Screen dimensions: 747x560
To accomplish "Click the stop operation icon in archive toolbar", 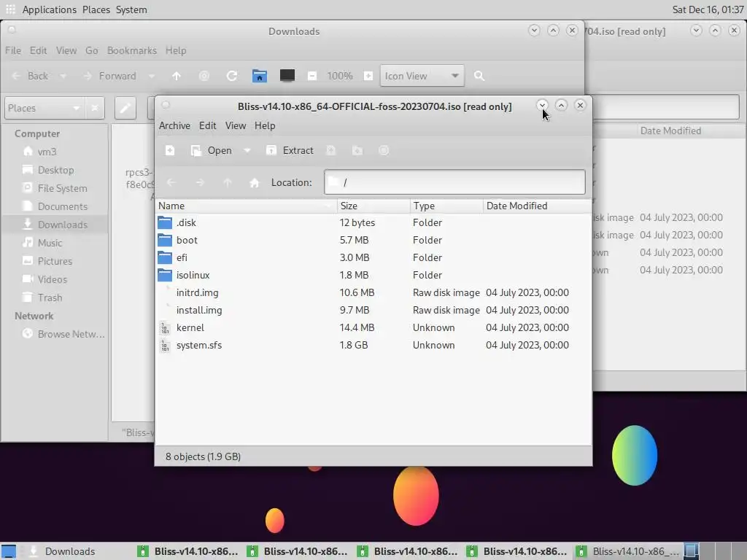I will tap(384, 150).
